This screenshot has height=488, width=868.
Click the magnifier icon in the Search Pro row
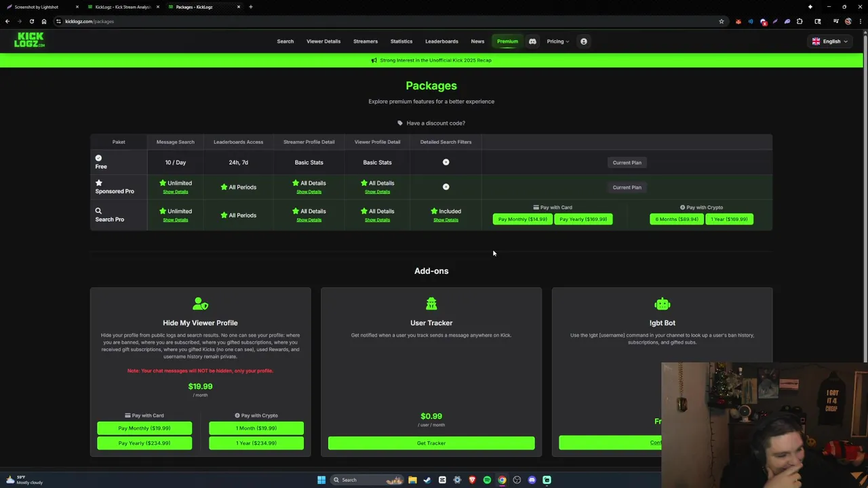point(98,211)
